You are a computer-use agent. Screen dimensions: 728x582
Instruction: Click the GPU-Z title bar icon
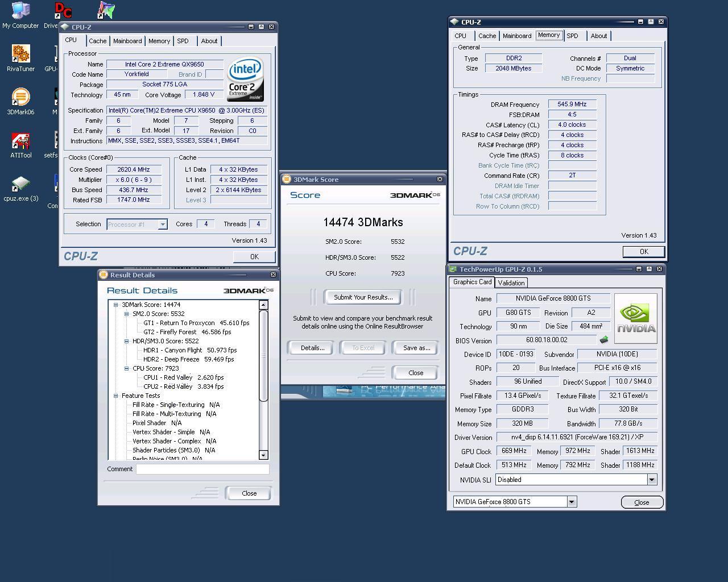pyautogui.click(x=453, y=269)
